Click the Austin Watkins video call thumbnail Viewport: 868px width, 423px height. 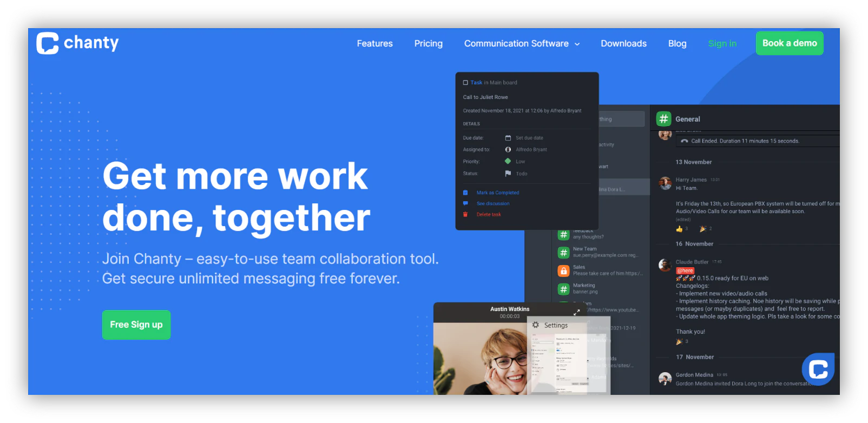[481, 359]
